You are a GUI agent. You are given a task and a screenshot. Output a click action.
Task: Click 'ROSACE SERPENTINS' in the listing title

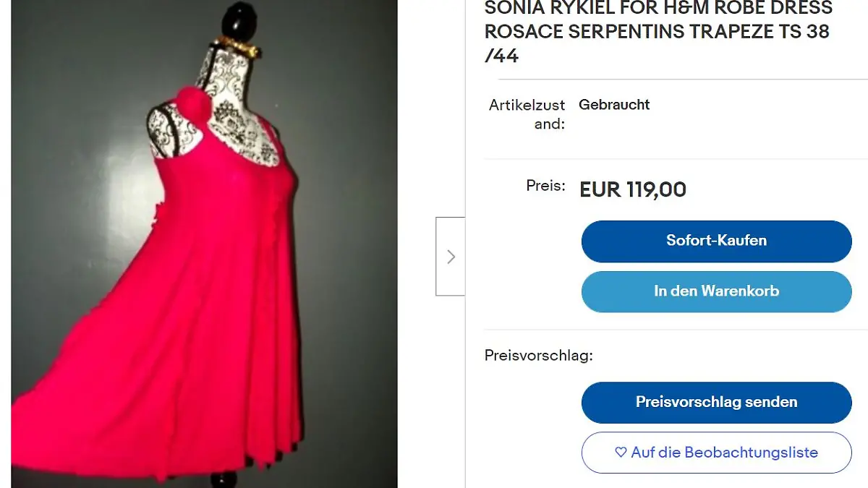[584, 33]
